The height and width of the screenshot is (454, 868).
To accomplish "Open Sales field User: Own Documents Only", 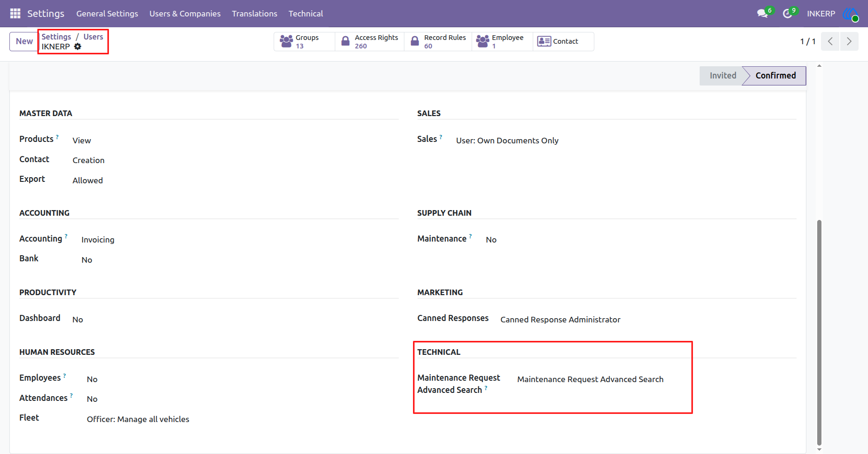I will pyautogui.click(x=507, y=141).
